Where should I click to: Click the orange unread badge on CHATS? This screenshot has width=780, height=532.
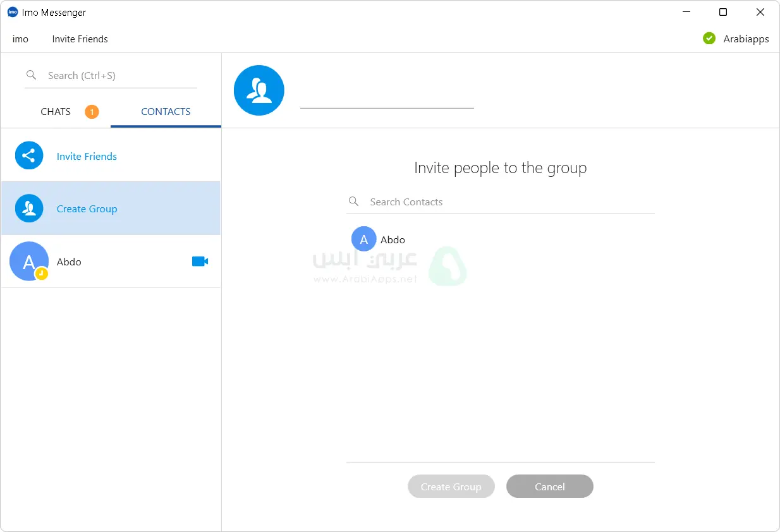click(x=92, y=112)
